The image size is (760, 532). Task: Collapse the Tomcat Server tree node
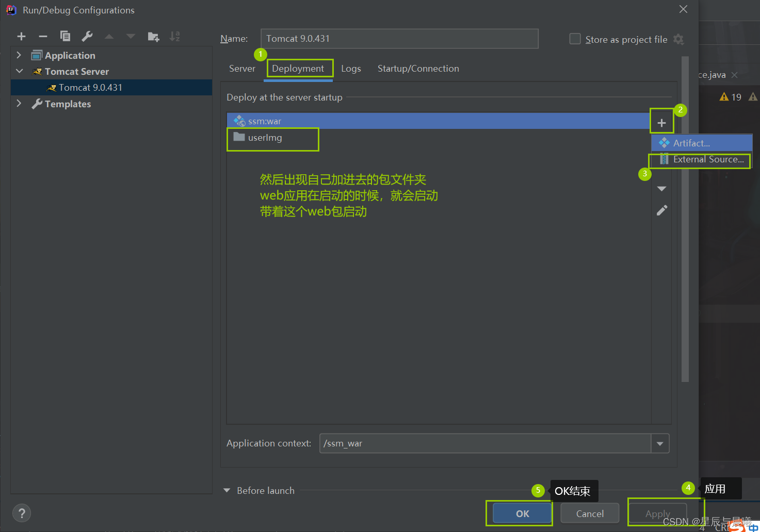(x=19, y=71)
